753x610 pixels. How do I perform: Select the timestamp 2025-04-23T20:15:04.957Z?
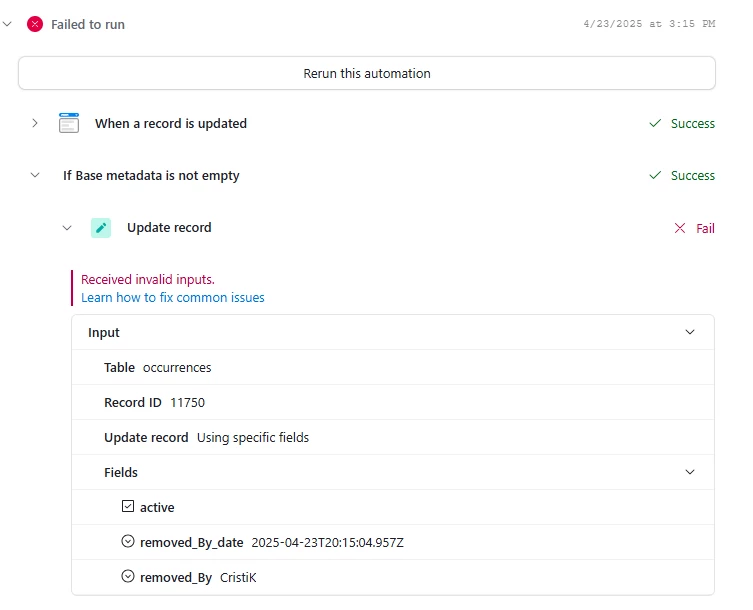pyautogui.click(x=328, y=543)
